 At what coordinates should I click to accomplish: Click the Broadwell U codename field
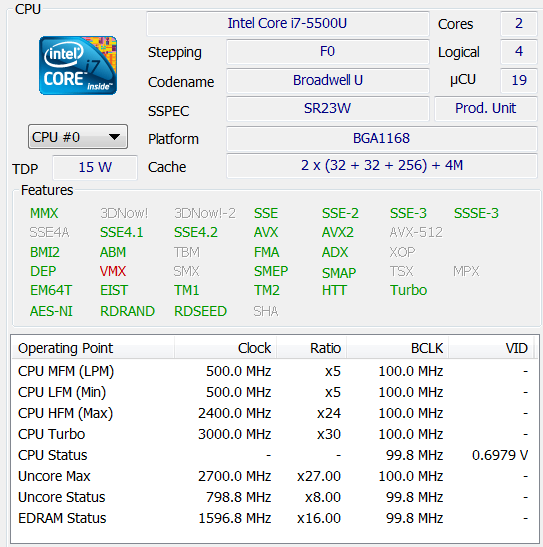point(327,80)
